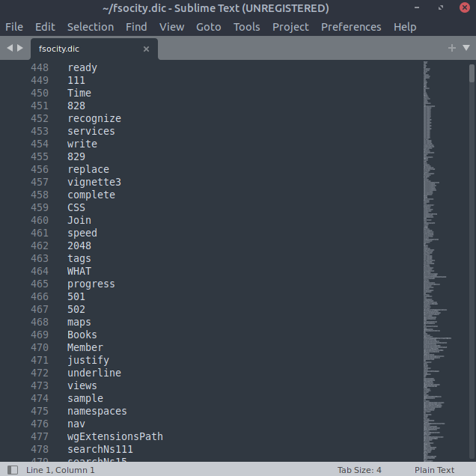Place cursor on word 'ready'
Image resolution: width=476 pixels, height=476 pixels.
pyautogui.click(x=82, y=67)
